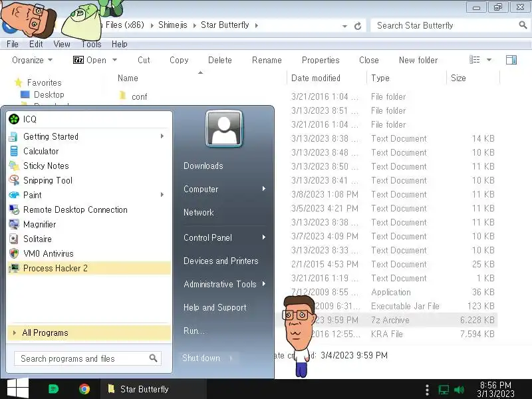This screenshot has height=399, width=532.
Task: Open Help and Support
Action: (x=215, y=307)
